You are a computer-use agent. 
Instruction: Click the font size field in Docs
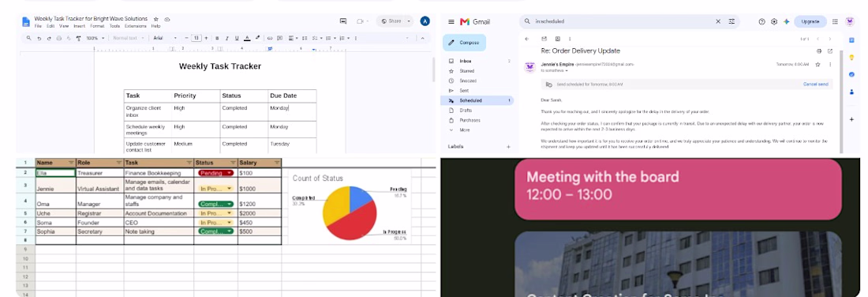tap(196, 38)
